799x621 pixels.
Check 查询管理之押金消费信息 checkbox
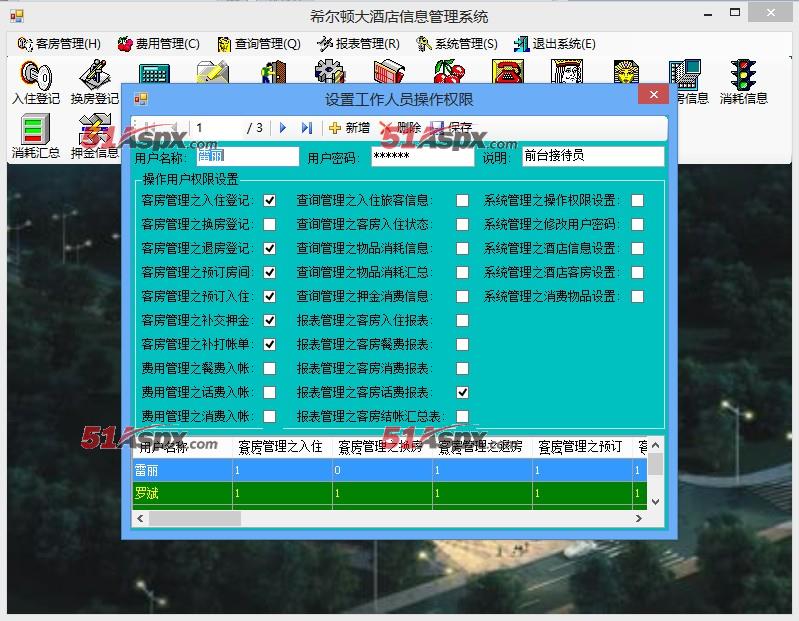pyautogui.click(x=462, y=296)
